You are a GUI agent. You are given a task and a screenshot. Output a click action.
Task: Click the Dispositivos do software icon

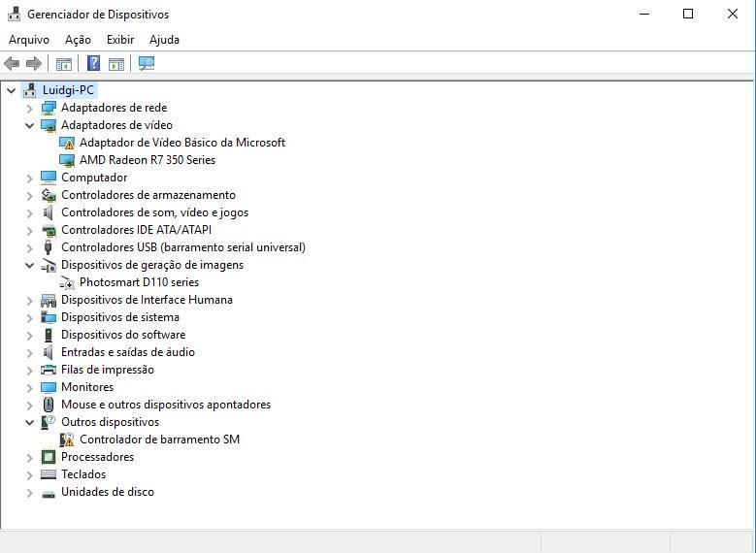tap(49, 335)
